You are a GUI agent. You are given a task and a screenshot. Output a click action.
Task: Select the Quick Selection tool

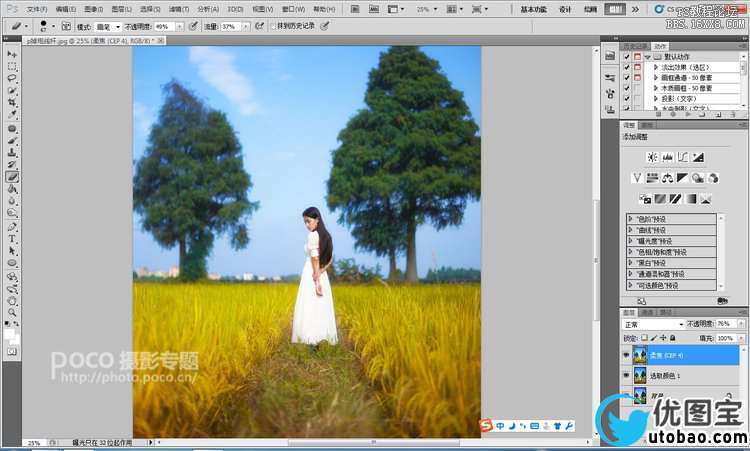(x=12, y=90)
